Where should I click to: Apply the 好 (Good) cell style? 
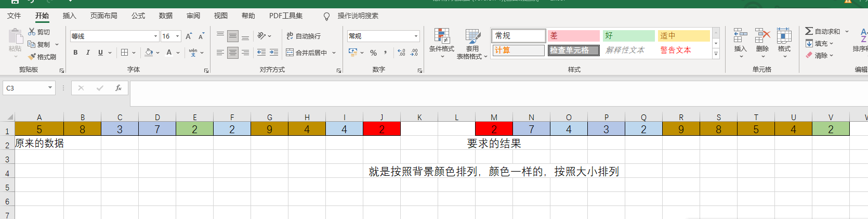click(628, 35)
